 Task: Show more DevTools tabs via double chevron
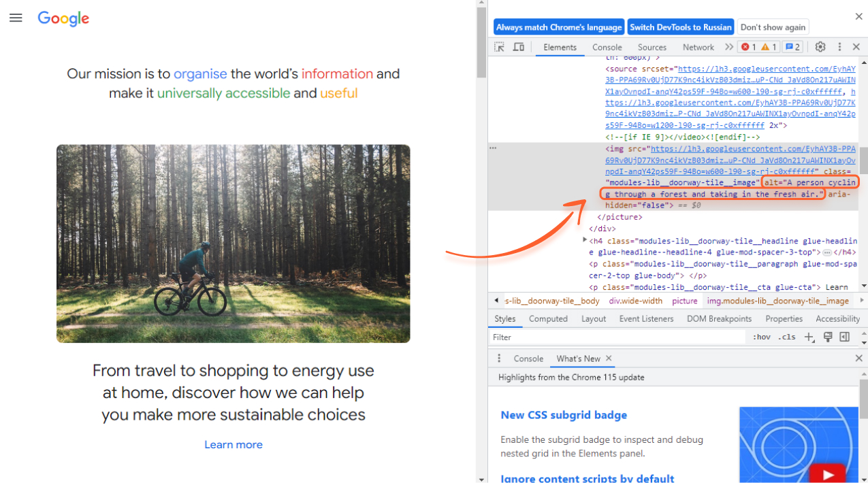tap(729, 47)
